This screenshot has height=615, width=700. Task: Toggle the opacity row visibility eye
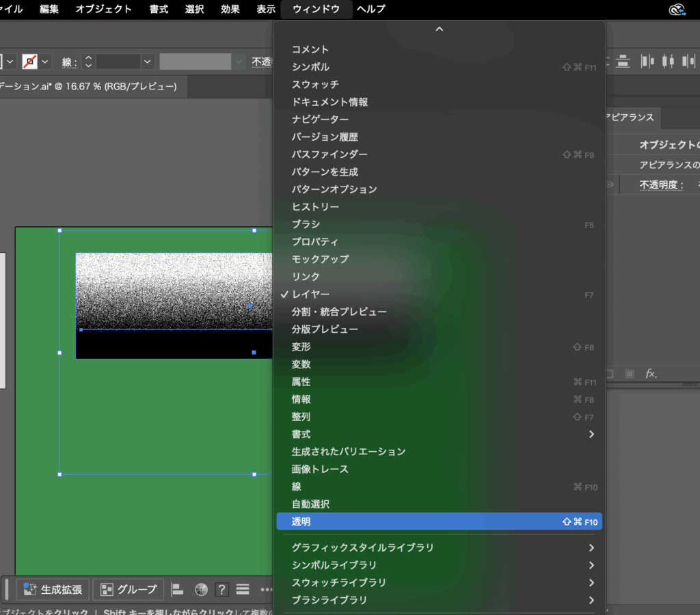tap(609, 184)
